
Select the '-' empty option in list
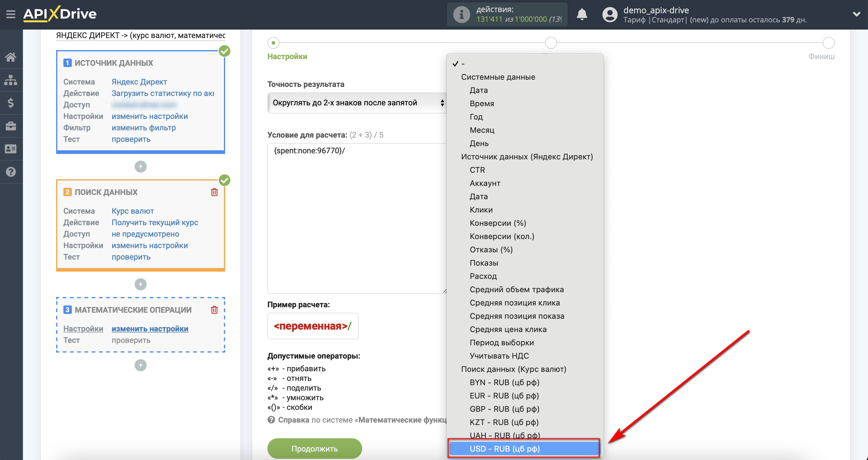[x=525, y=64]
